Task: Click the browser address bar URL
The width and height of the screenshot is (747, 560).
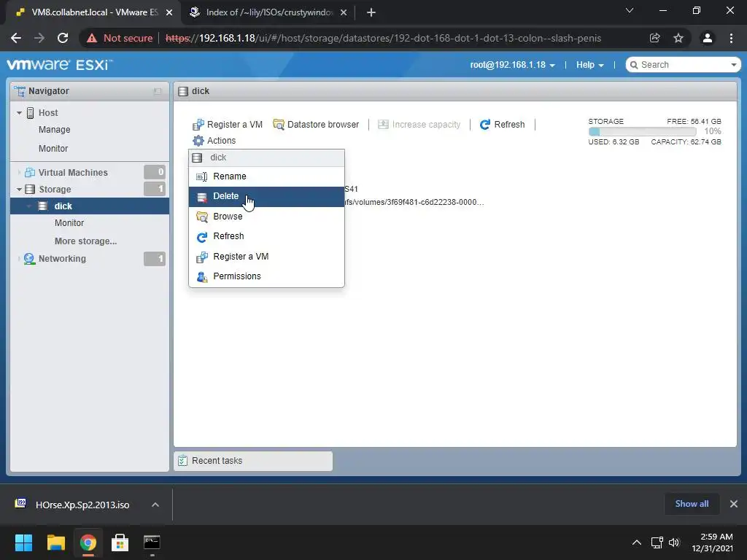Action: [383, 38]
